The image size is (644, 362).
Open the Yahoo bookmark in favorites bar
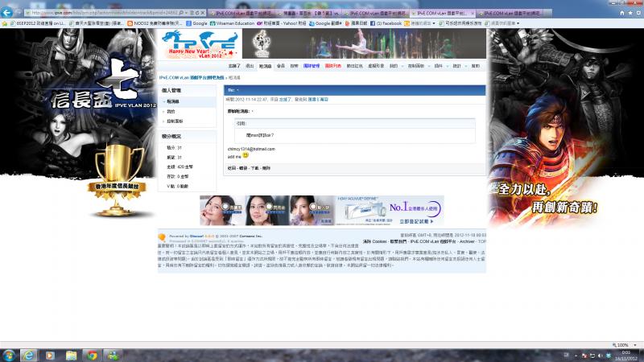(281, 23)
